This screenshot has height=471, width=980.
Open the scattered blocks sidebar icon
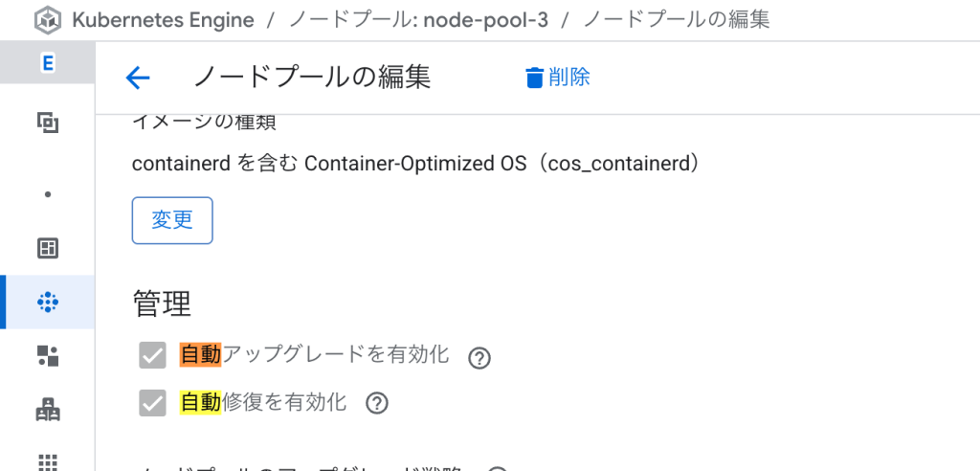pyautogui.click(x=48, y=356)
